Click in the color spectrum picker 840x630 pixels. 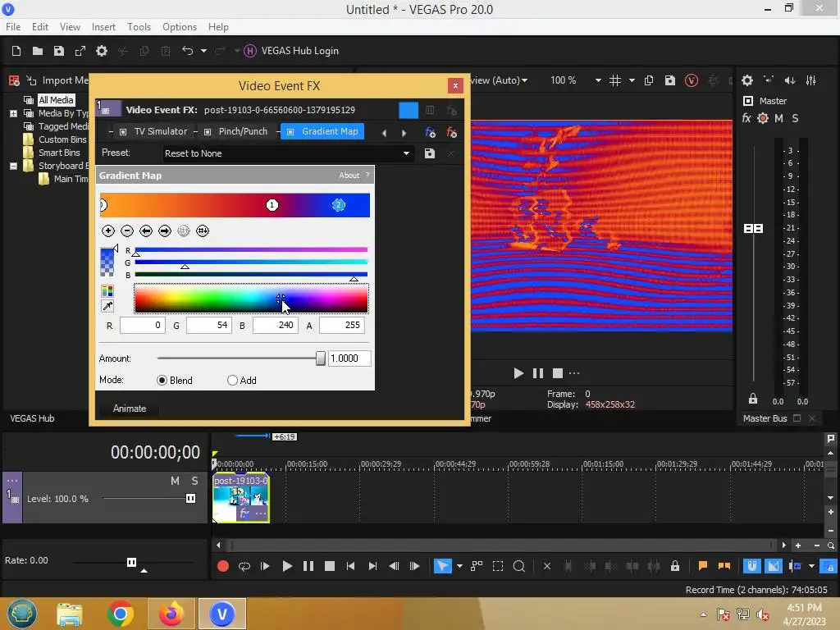(251, 299)
